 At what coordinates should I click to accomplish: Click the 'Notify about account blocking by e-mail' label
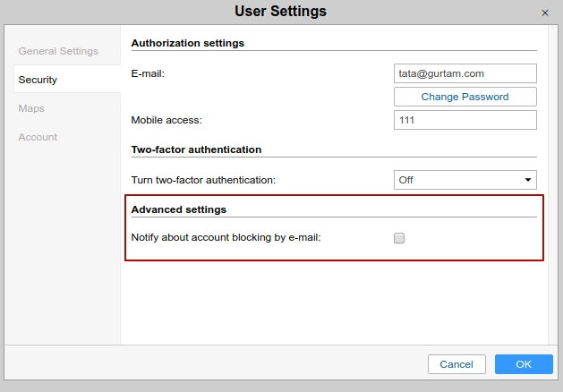tap(226, 238)
